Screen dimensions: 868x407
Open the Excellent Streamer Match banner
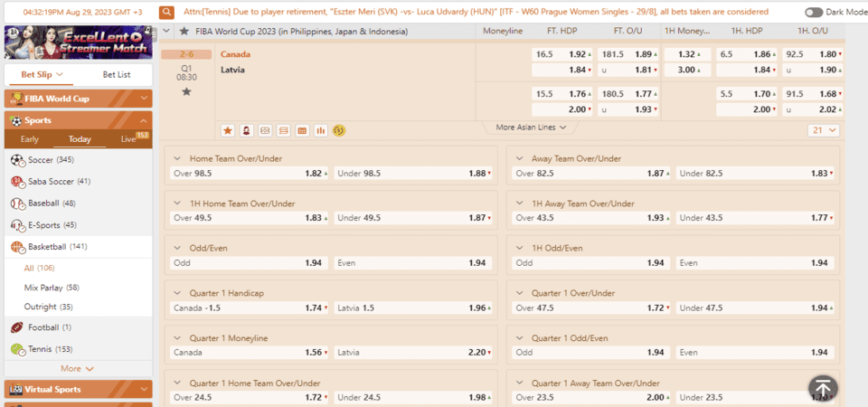[x=78, y=43]
